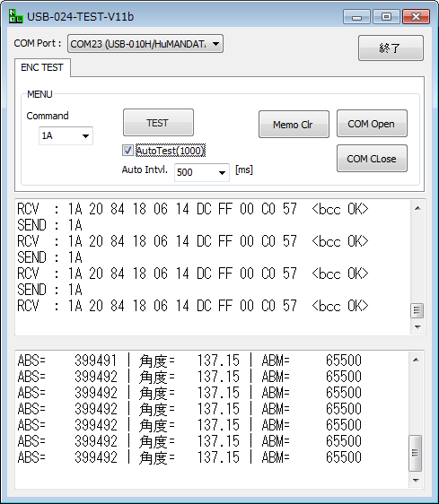439x504 pixels.
Task: Click the COM CLose button
Action: point(372,159)
